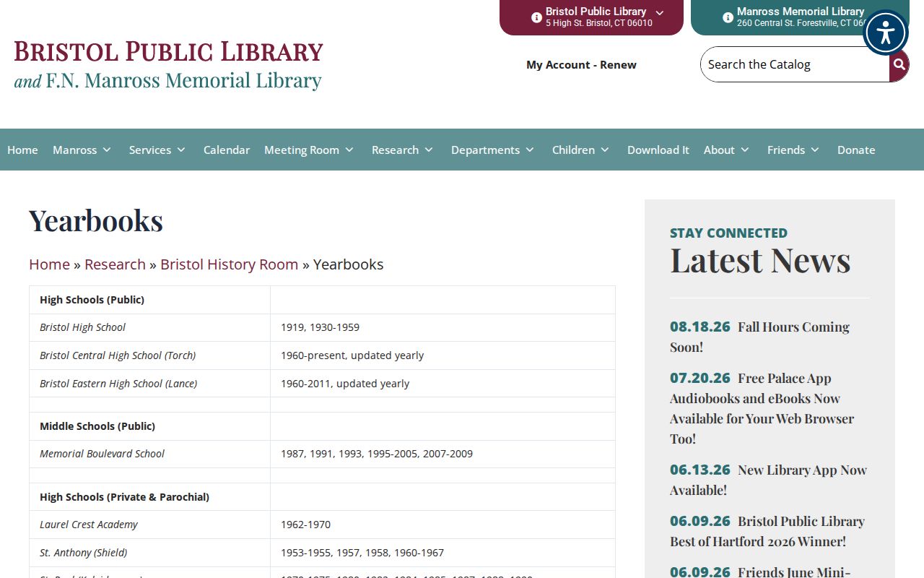Click the Memorial Boulevard School cell

point(149,454)
